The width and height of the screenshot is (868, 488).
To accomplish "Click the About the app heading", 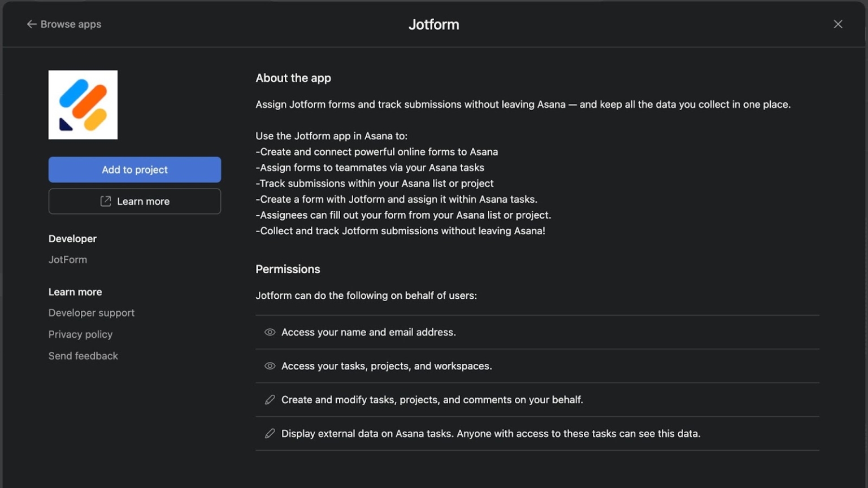I will [x=293, y=78].
